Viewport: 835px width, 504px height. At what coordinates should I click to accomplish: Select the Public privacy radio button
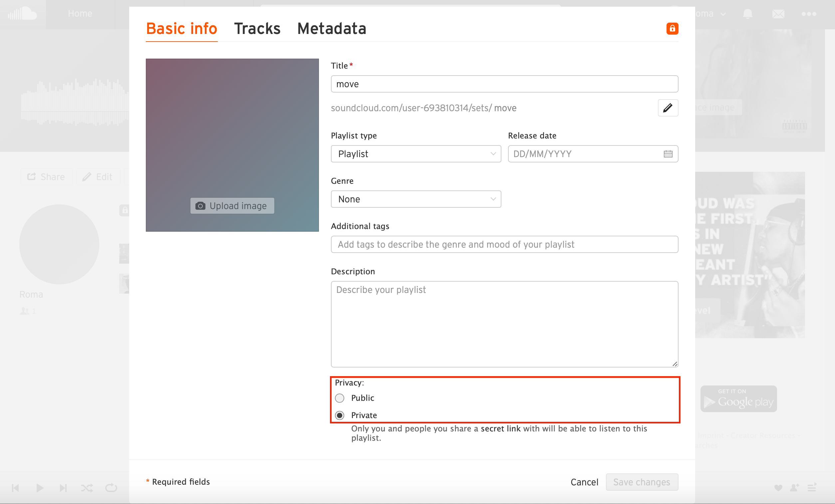[x=340, y=398]
